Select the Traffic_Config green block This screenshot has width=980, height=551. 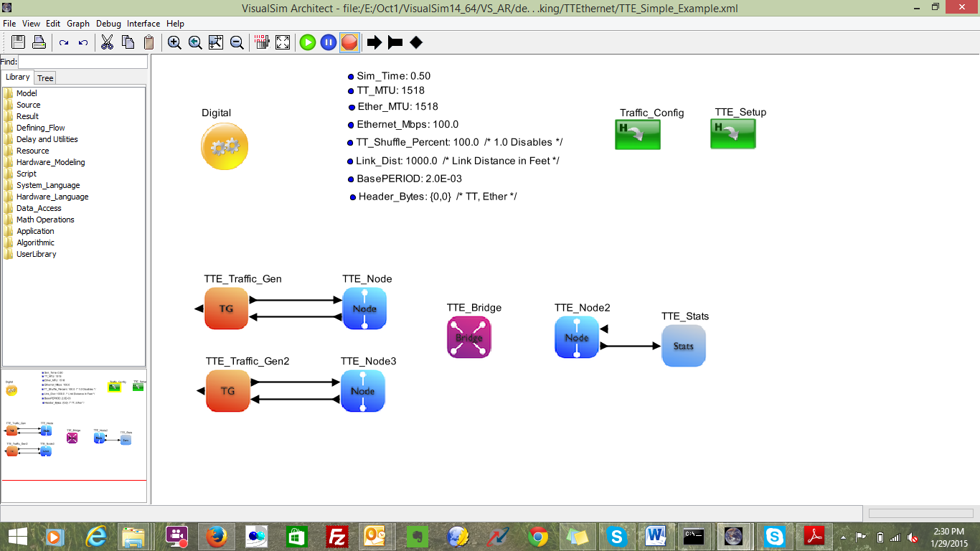(x=637, y=134)
